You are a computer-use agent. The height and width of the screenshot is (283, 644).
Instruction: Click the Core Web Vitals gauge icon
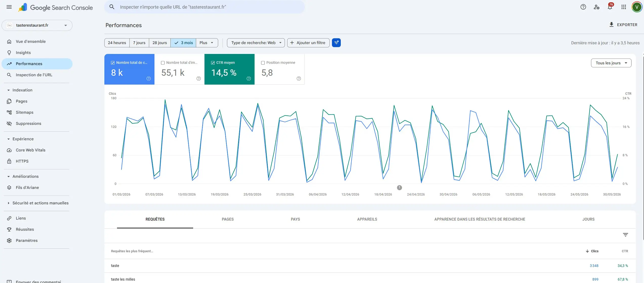(x=9, y=150)
